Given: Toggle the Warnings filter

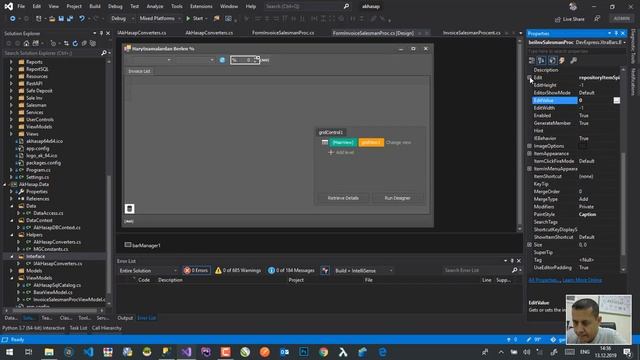Looking at the screenshot, I should point(238,270).
